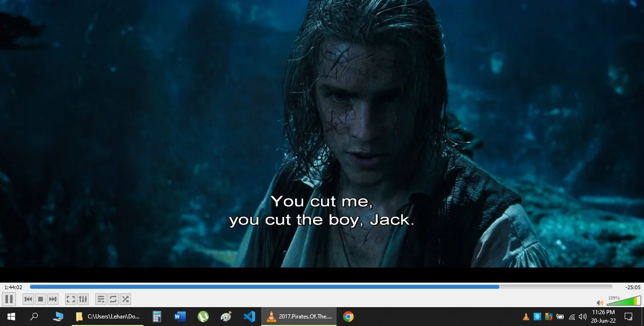Click the colorful security tray icon

coord(549,317)
